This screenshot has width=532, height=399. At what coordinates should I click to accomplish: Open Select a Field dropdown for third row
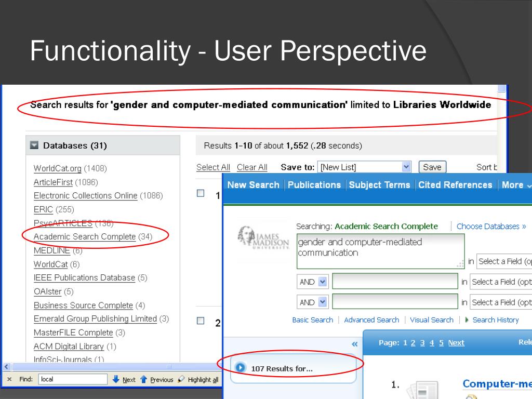coord(501,302)
